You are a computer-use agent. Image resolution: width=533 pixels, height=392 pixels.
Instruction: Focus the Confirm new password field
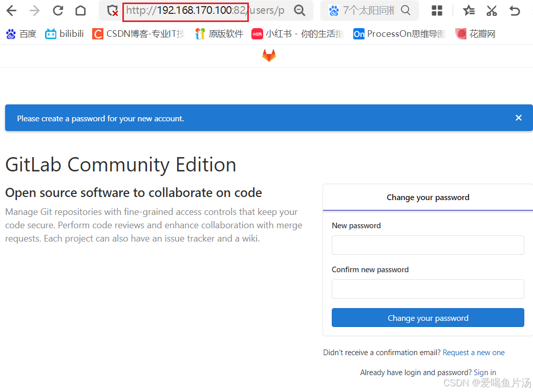tap(428, 289)
